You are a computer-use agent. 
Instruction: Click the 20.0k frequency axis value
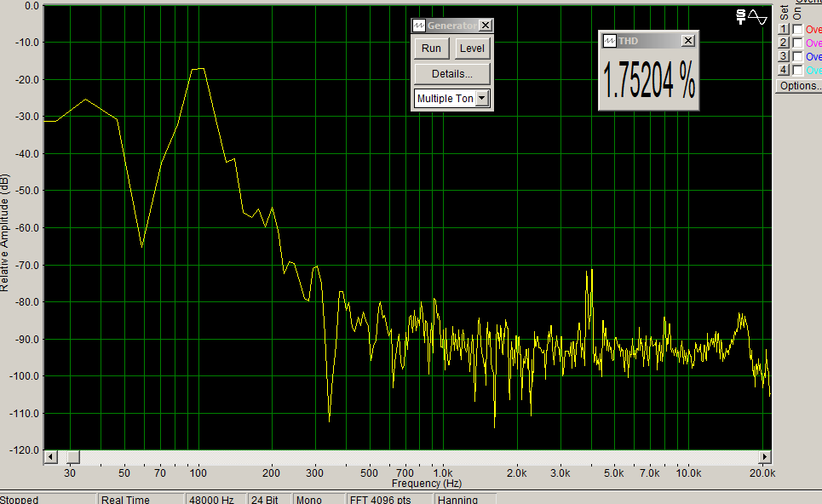(x=762, y=473)
